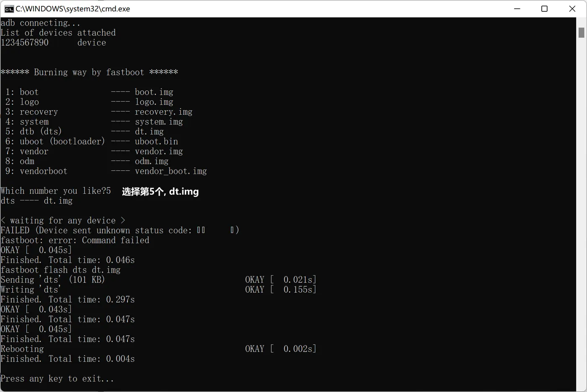587x392 pixels.
Task: Click the odm.img file name
Action: point(151,161)
